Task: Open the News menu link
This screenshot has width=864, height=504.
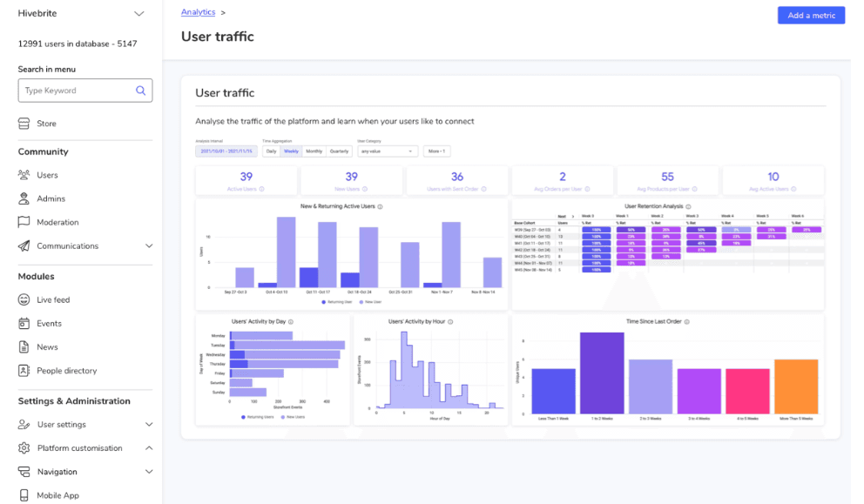Action: 47,347
